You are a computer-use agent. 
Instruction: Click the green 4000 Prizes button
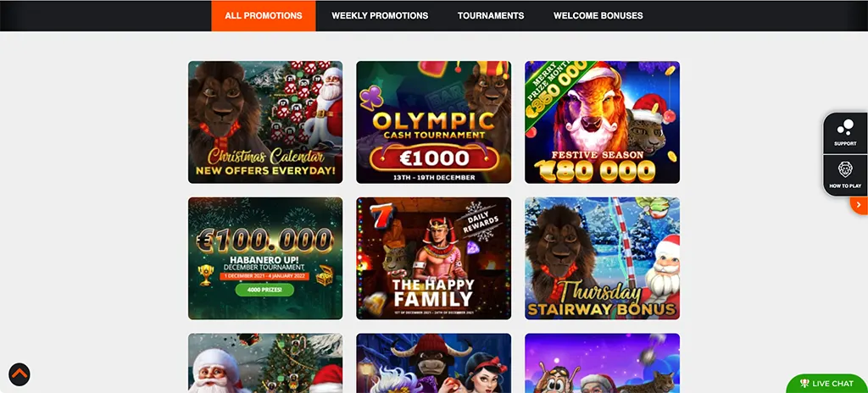pyautogui.click(x=264, y=289)
